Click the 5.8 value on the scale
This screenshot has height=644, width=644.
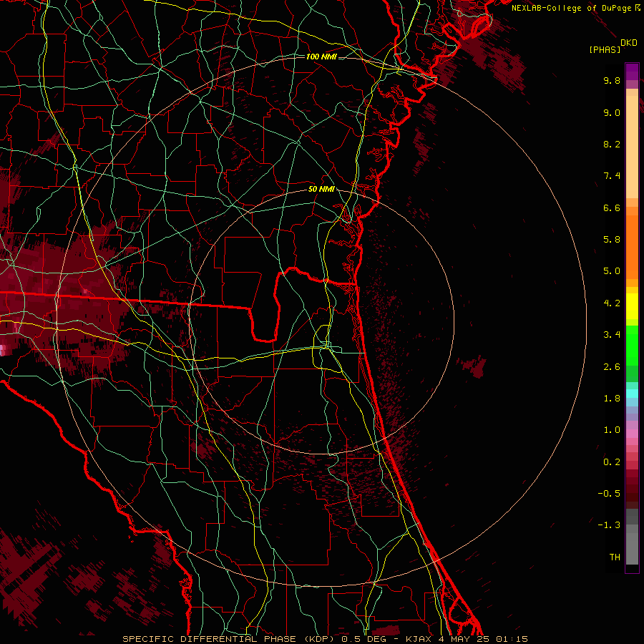[x=612, y=240]
